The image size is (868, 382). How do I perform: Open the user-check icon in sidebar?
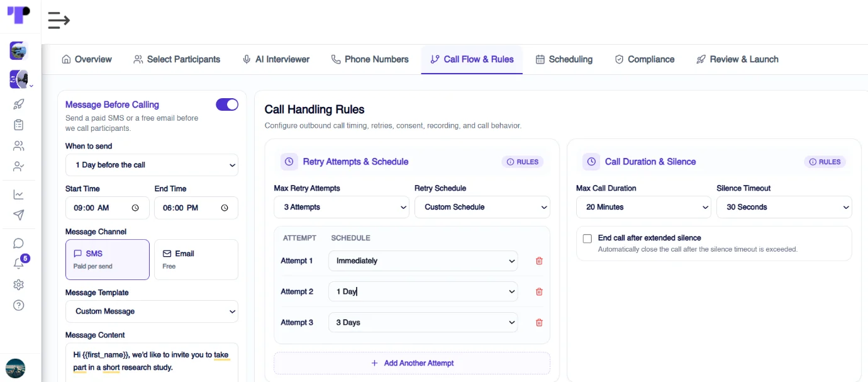coord(18,167)
